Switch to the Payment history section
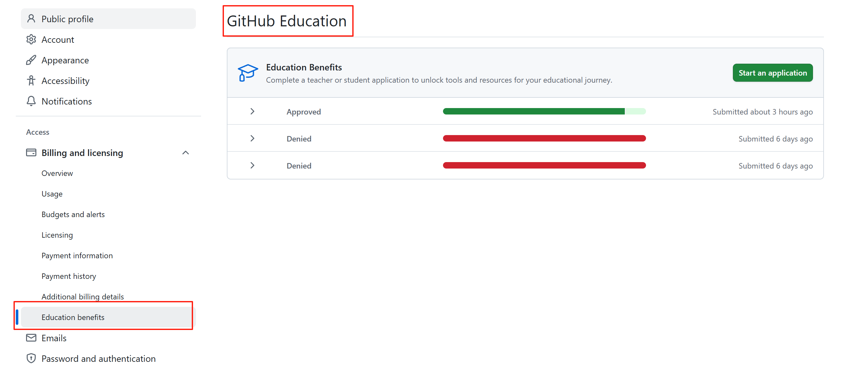This screenshot has width=868, height=366. click(x=69, y=276)
